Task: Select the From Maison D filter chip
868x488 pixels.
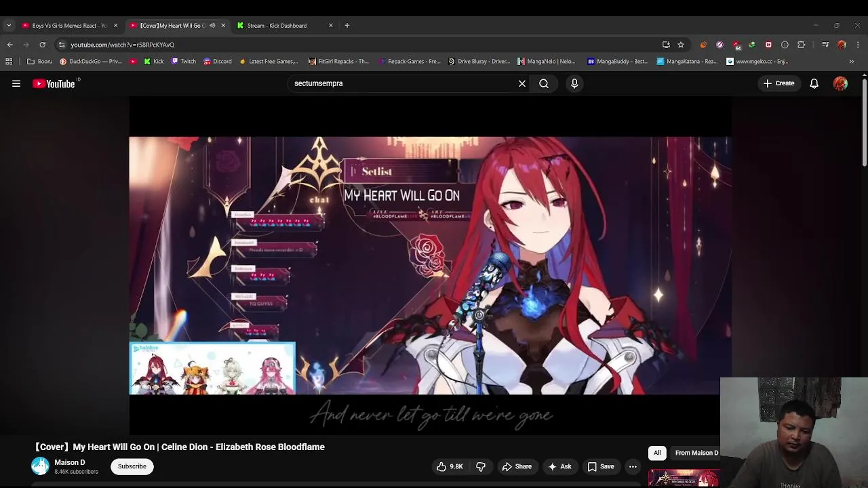Action: pyautogui.click(x=696, y=453)
